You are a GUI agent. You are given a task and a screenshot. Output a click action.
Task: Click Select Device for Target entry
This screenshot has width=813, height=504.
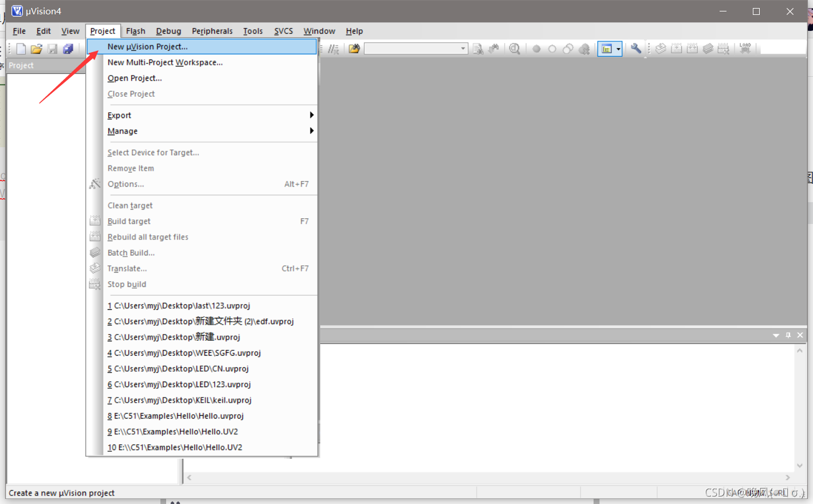click(202, 152)
